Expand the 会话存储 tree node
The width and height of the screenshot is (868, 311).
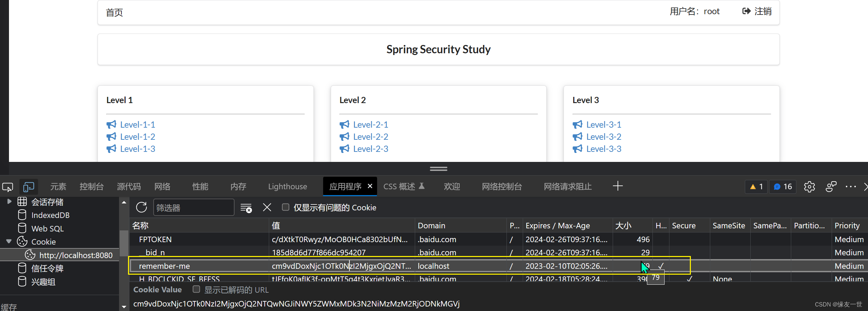click(9, 201)
